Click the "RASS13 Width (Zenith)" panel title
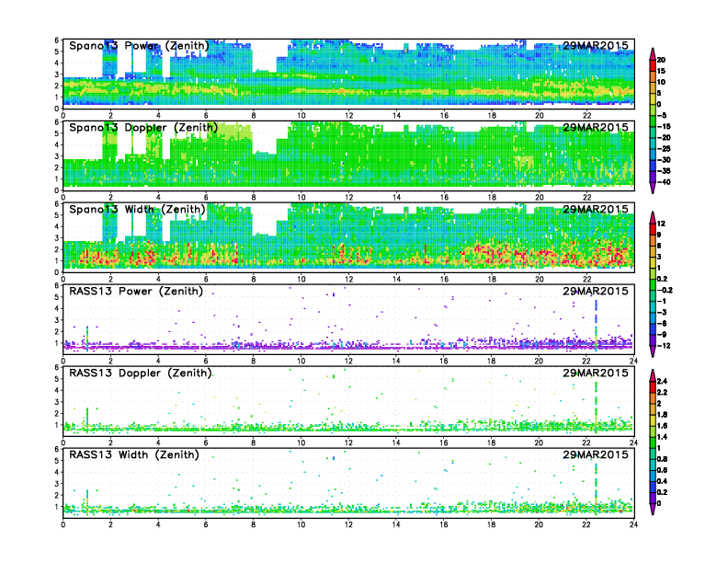 133,454
